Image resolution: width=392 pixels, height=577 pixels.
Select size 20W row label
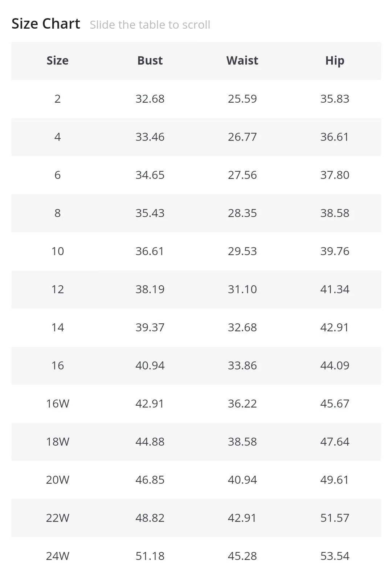coord(57,480)
